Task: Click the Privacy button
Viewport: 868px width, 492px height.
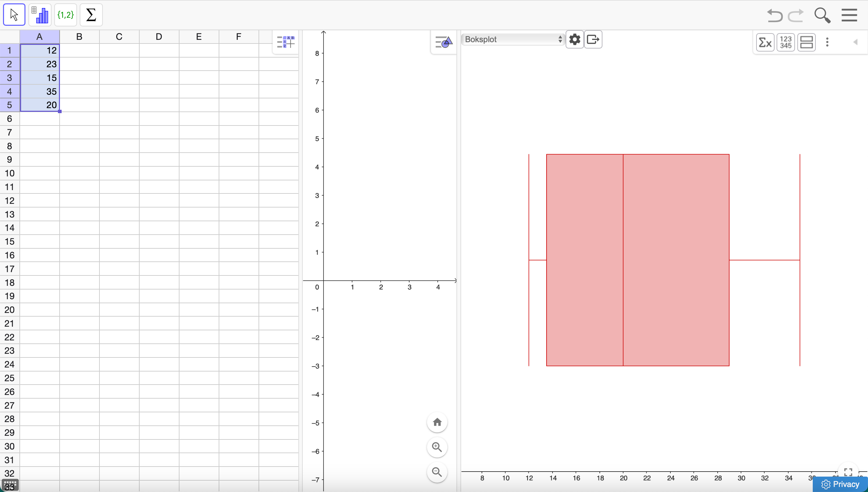Action: coord(840,484)
